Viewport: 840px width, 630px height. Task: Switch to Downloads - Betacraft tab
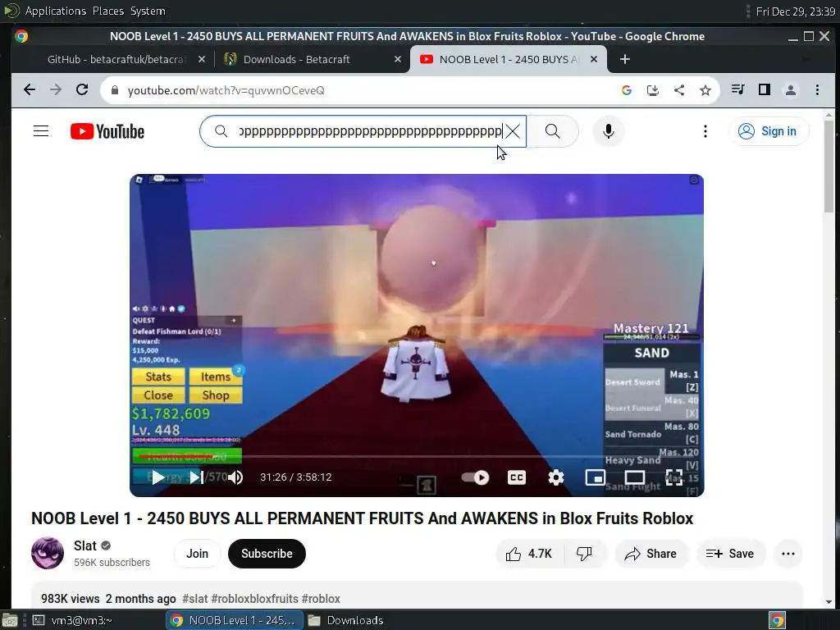(x=296, y=59)
